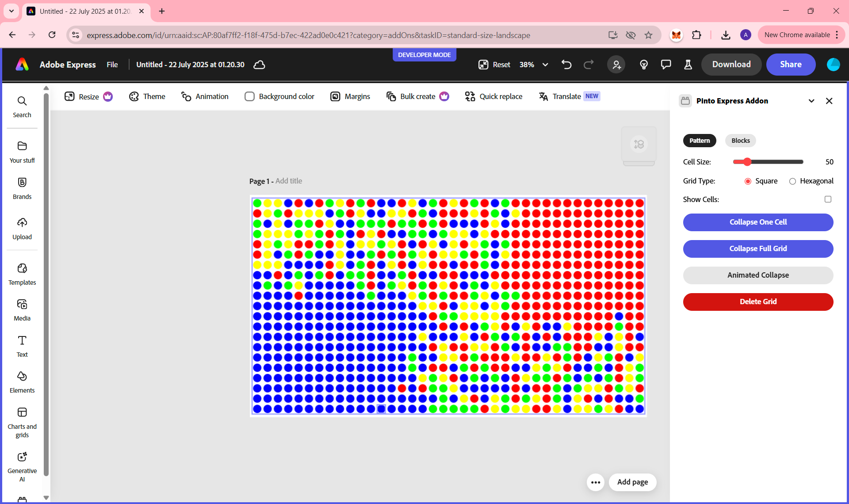Click the undo arrow icon
The image size is (849, 504).
pos(566,65)
